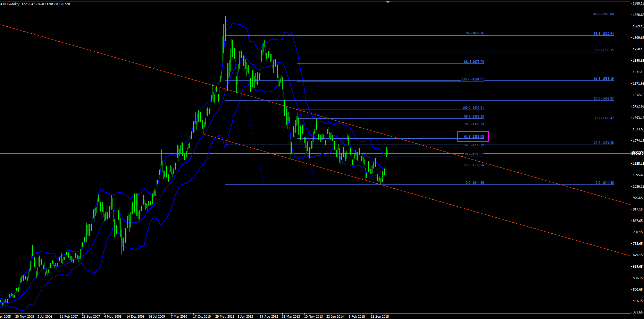Click price 1988.15 on the price scale

tap(638, 3)
